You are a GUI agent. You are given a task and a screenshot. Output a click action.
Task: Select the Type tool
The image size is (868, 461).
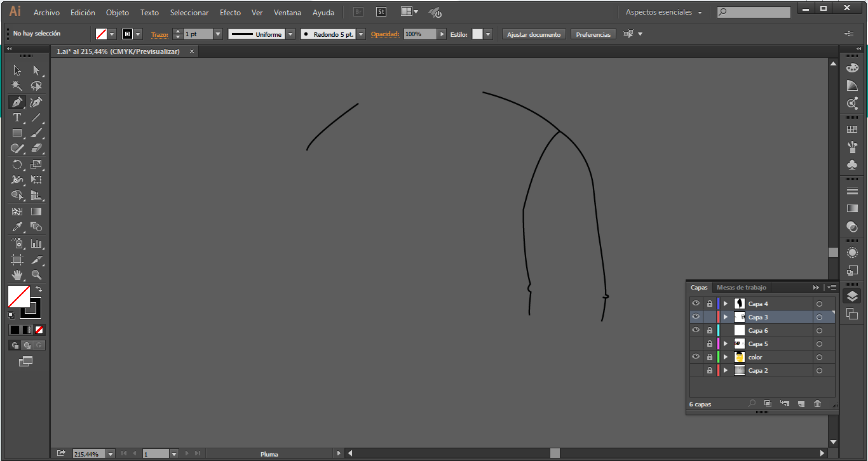click(x=17, y=117)
